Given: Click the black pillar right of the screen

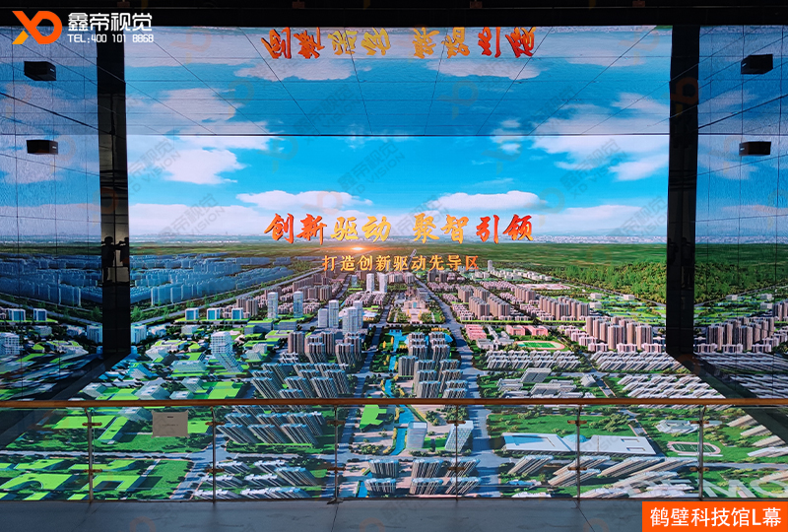Looking at the screenshot, I should tap(682, 197).
